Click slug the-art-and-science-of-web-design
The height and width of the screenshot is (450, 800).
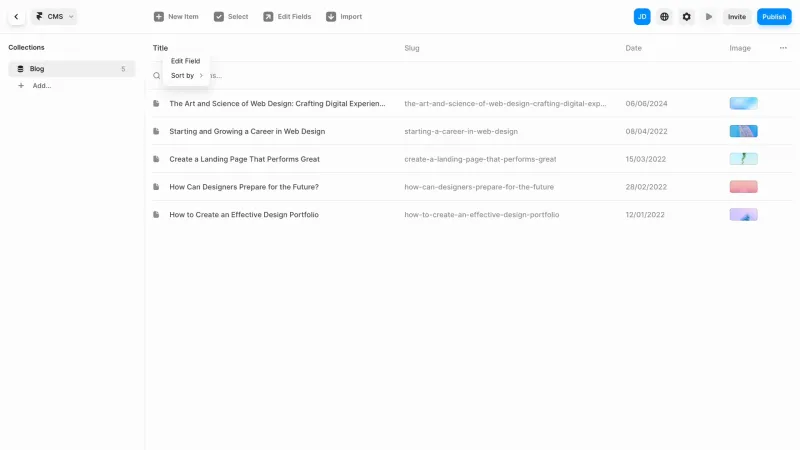pyautogui.click(x=505, y=104)
